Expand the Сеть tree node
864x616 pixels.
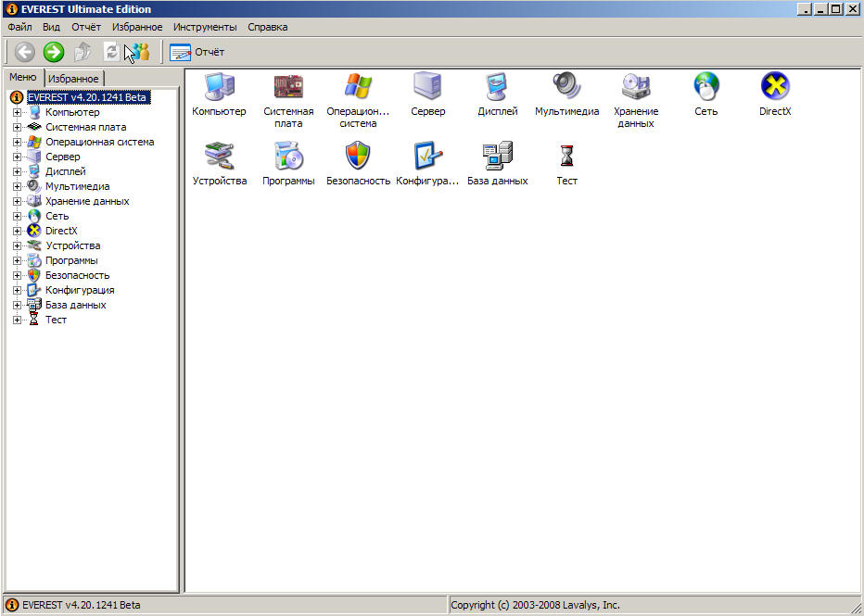pyautogui.click(x=17, y=217)
